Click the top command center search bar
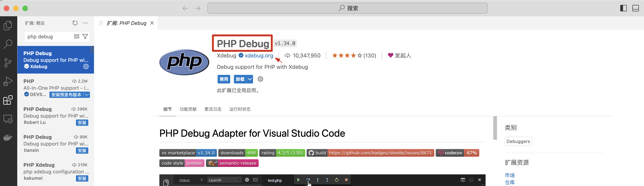 pos(347,8)
